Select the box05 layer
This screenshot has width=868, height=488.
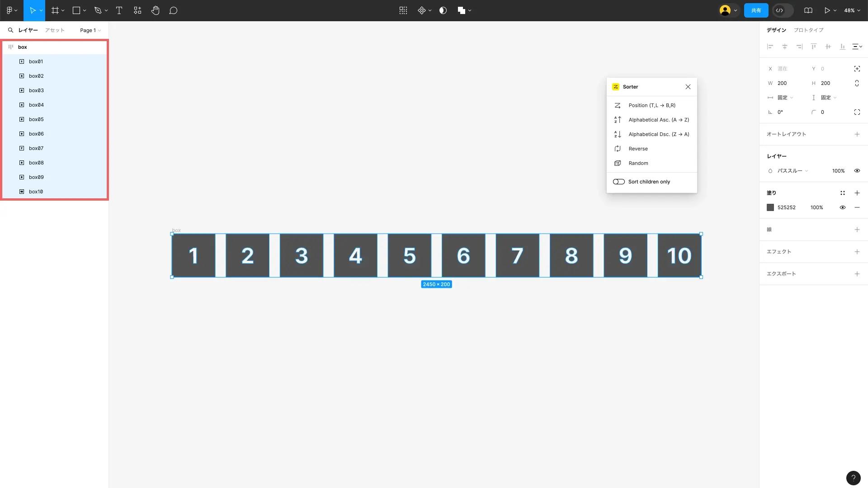click(x=36, y=119)
